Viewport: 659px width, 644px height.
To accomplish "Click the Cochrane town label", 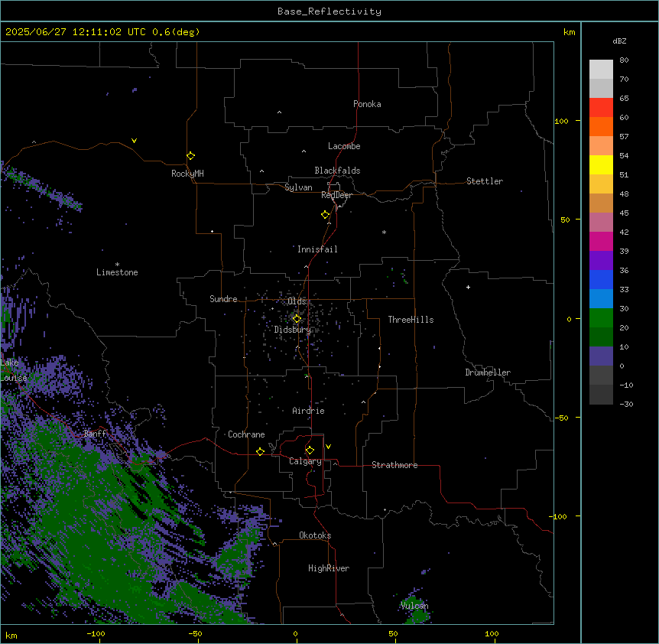I will tap(246, 434).
